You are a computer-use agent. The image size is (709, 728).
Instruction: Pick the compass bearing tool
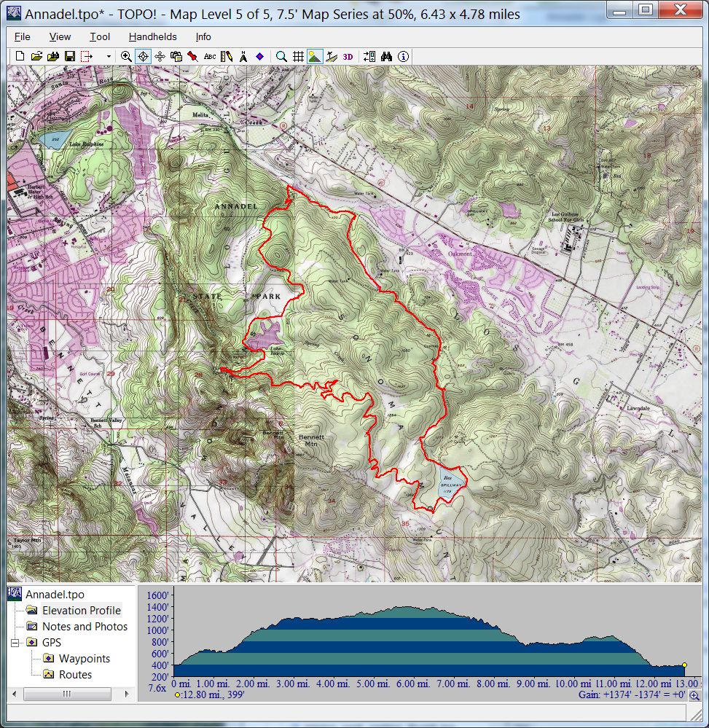pos(243,56)
